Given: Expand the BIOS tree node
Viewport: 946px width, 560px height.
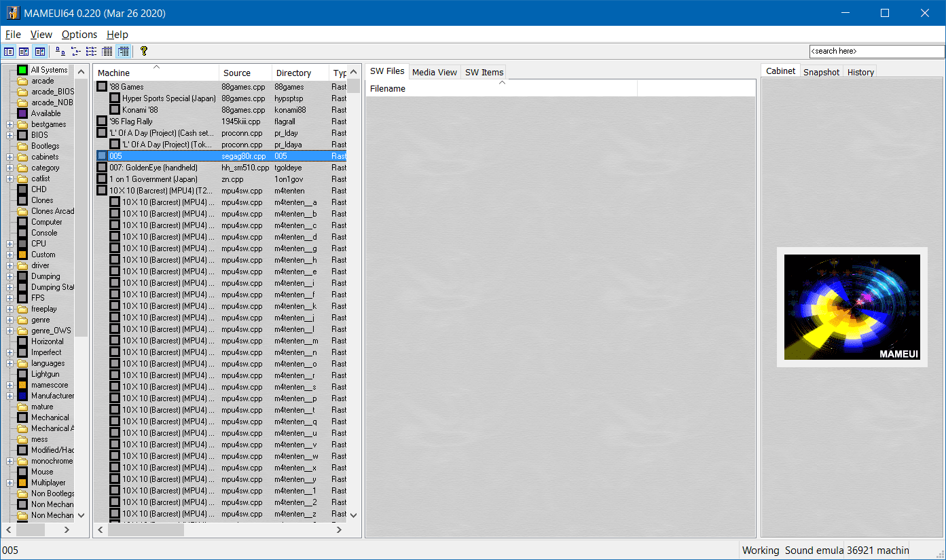Looking at the screenshot, I should (x=10, y=135).
